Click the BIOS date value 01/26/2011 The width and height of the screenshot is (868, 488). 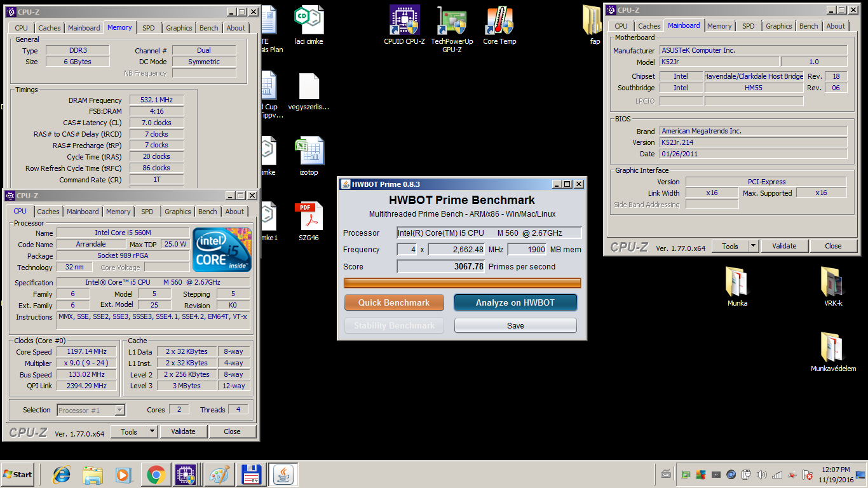tap(753, 154)
